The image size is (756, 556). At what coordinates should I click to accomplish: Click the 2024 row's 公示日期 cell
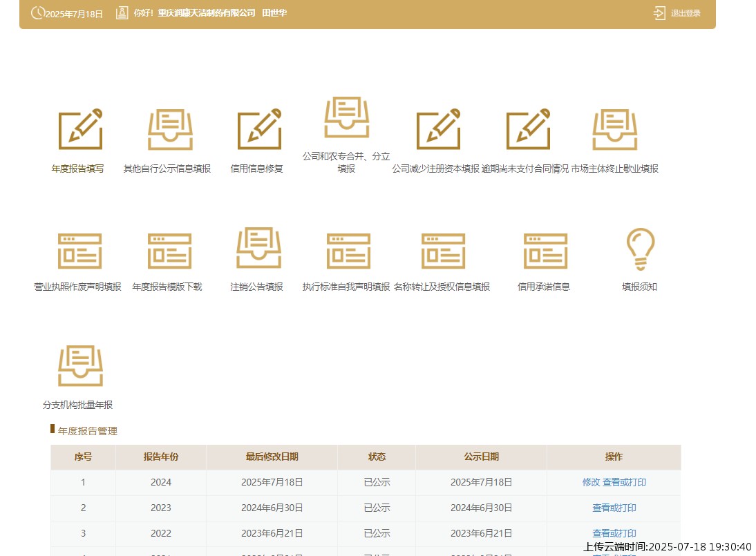click(481, 482)
